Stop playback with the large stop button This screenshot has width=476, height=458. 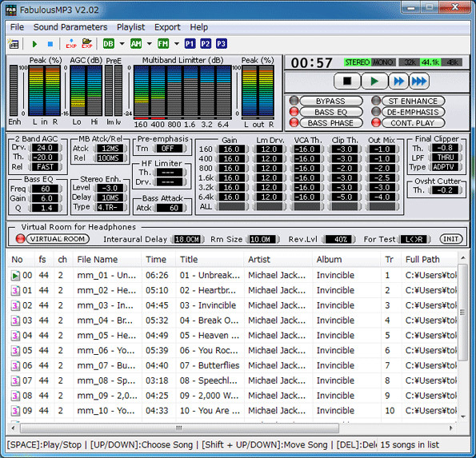[x=347, y=81]
